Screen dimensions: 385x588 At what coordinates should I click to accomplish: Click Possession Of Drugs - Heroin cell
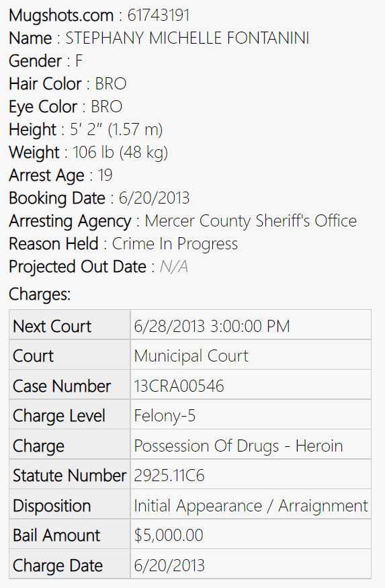251,444
